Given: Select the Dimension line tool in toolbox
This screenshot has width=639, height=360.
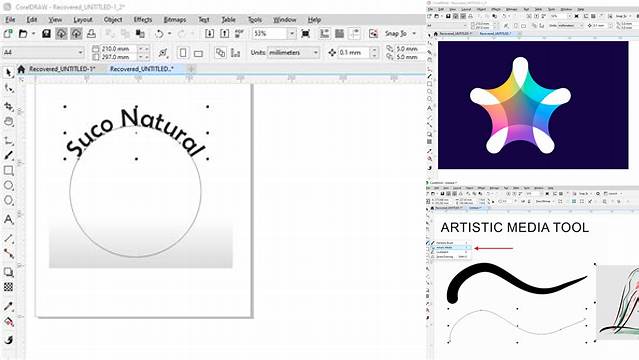Looking at the screenshot, I should click(x=9, y=238).
